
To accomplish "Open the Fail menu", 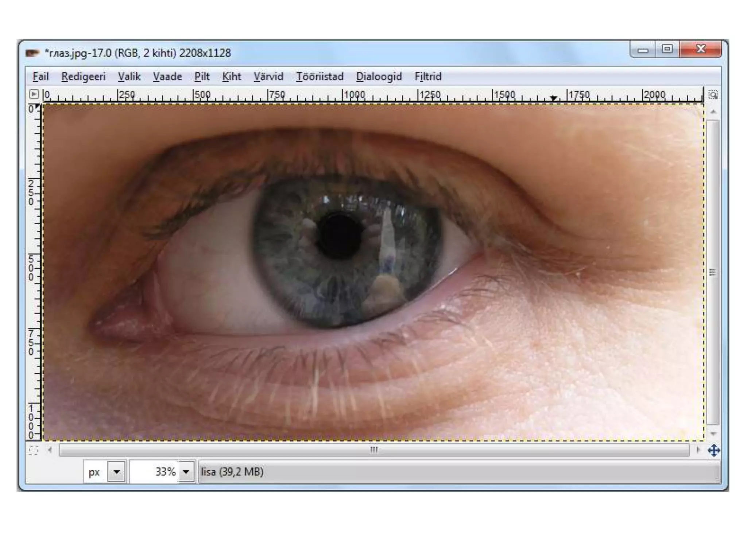I will click(40, 77).
